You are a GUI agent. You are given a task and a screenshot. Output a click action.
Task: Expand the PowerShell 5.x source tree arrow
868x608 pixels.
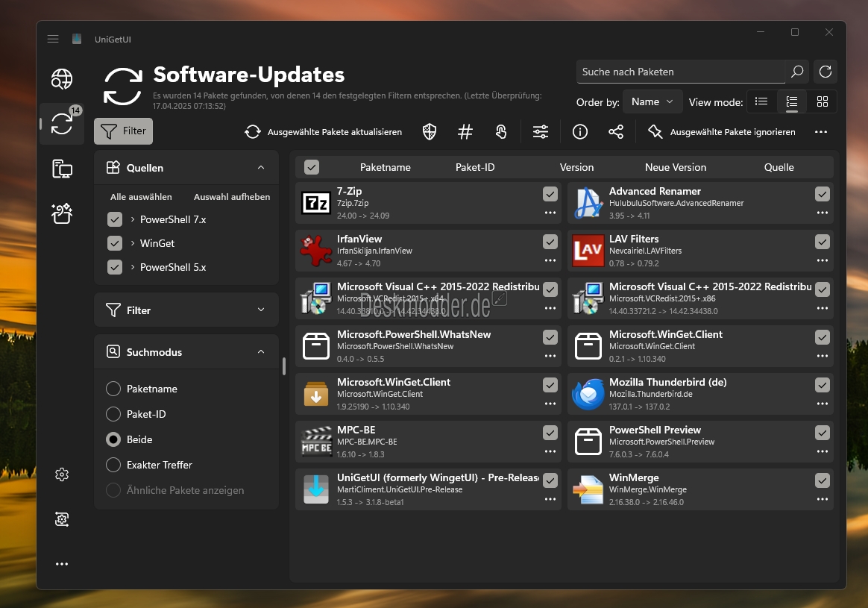(133, 267)
